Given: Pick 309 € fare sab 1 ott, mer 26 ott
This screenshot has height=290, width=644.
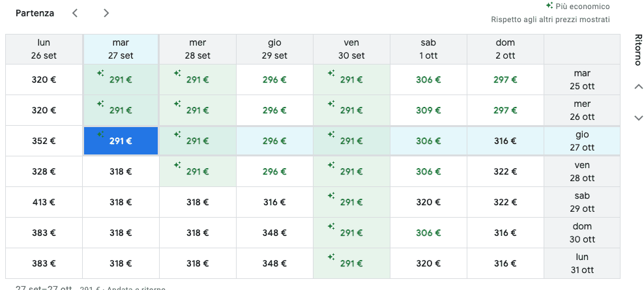Looking at the screenshot, I should [428, 110].
